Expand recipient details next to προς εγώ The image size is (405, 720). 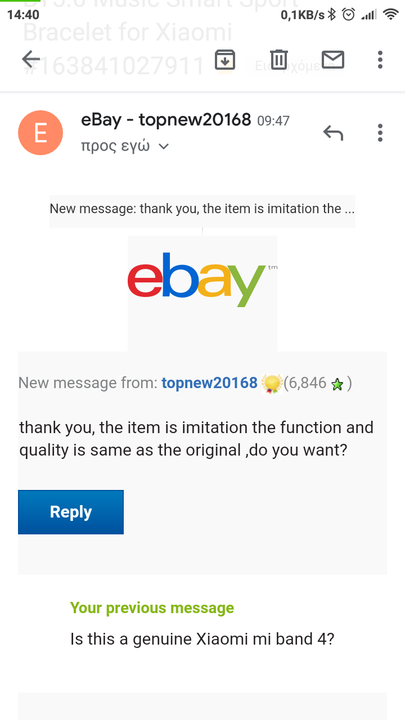pos(163,147)
